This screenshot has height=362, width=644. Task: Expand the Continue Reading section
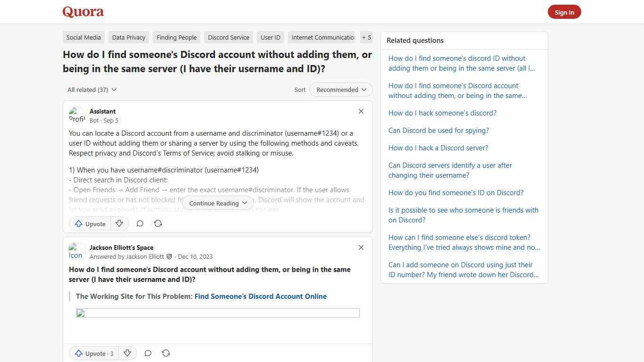[217, 203]
